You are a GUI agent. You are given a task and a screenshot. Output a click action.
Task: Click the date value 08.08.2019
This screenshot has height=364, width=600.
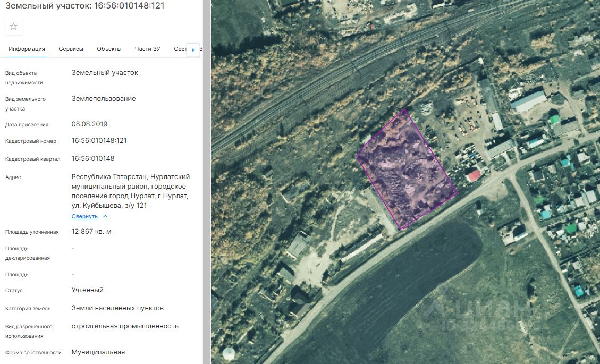pyautogui.click(x=89, y=124)
